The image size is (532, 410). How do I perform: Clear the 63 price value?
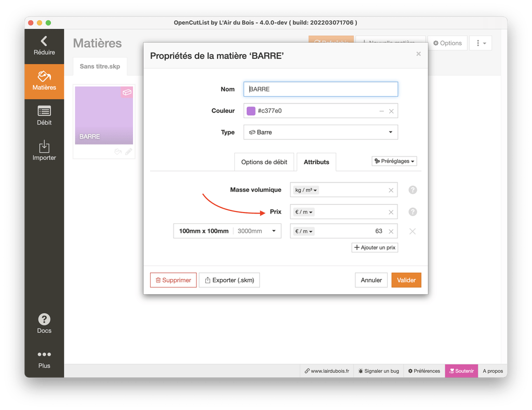pyautogui.click(x=391, y=231)
